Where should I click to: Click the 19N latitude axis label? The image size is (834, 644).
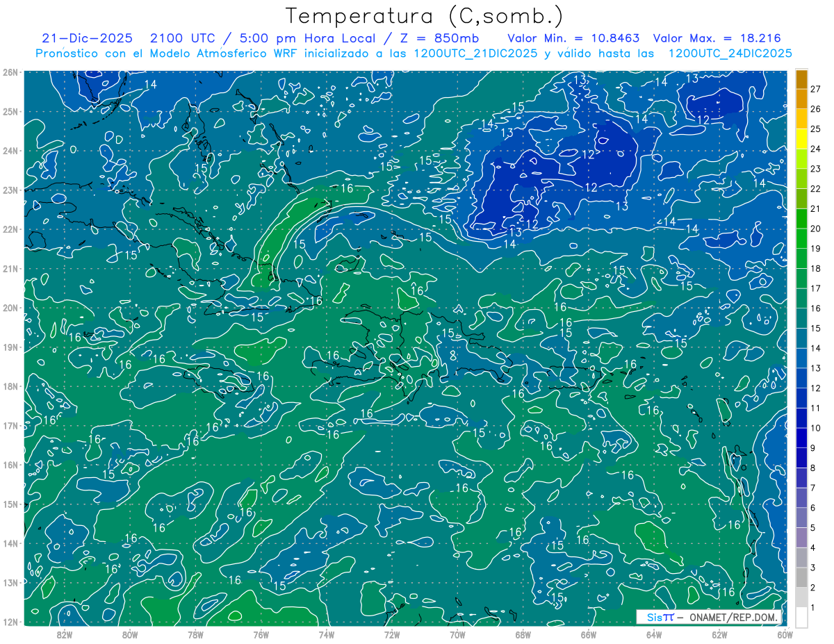(x=10, y=347)
